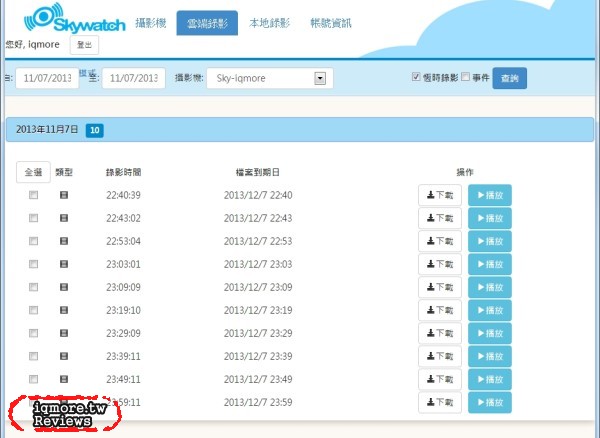Check the box for recording 23:29:09

tap(34, 333)
